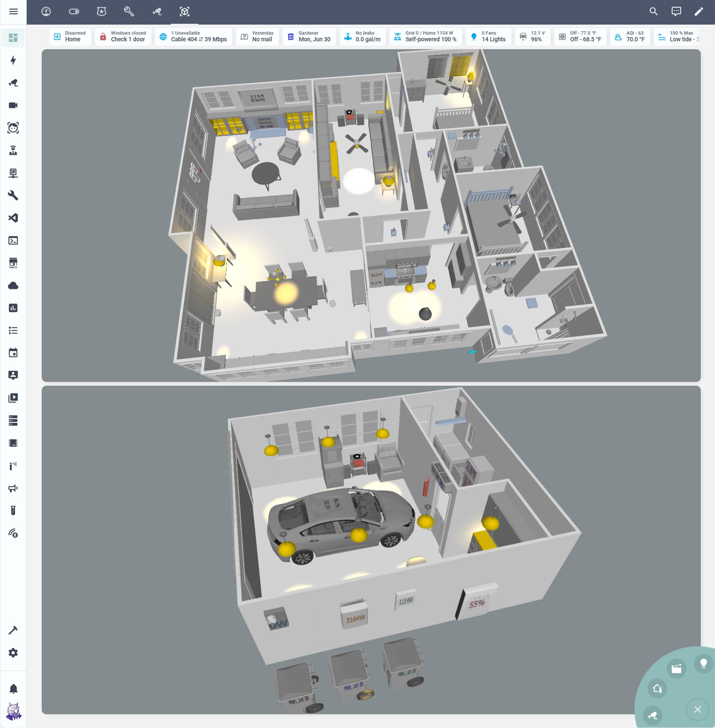Open the Terminal sidebar icon
The width and height of the screenshot is (715, 728).
click(13, 241)
